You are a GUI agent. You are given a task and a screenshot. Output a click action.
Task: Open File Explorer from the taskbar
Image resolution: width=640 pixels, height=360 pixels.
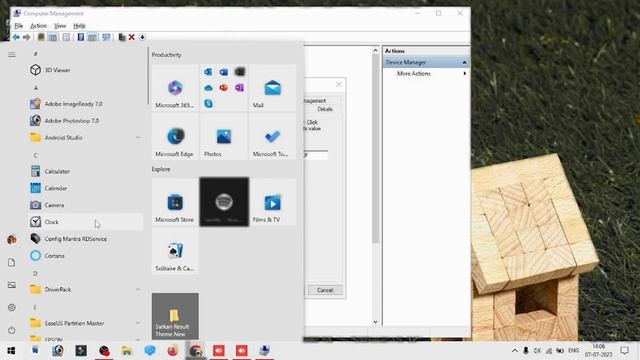click(127, 351)
